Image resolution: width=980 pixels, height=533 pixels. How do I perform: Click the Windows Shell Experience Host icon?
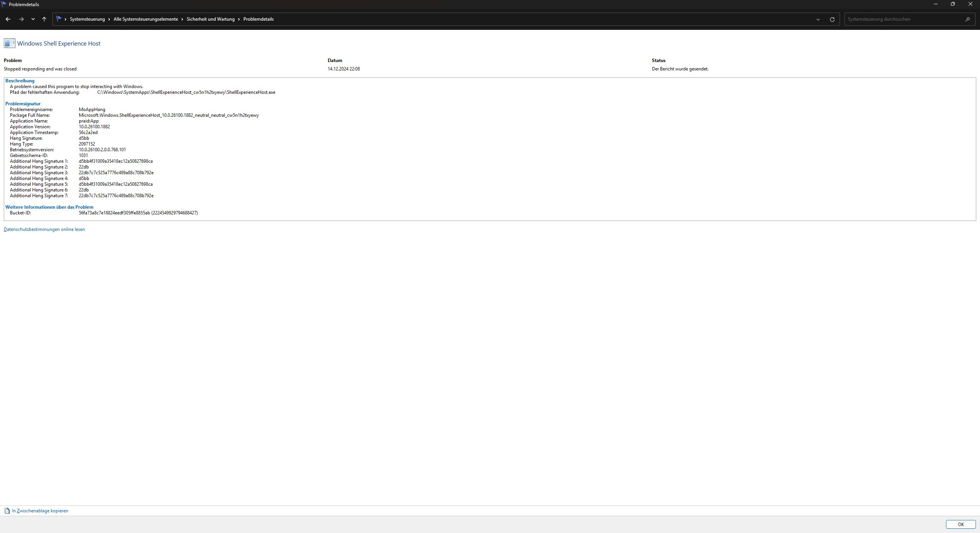pyautogui.click(x=10, y=43)
